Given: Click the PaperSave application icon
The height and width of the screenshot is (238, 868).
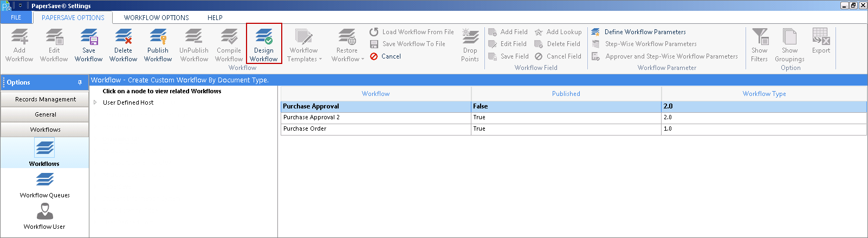Looking at the screenshot, I should pos(6,5).
